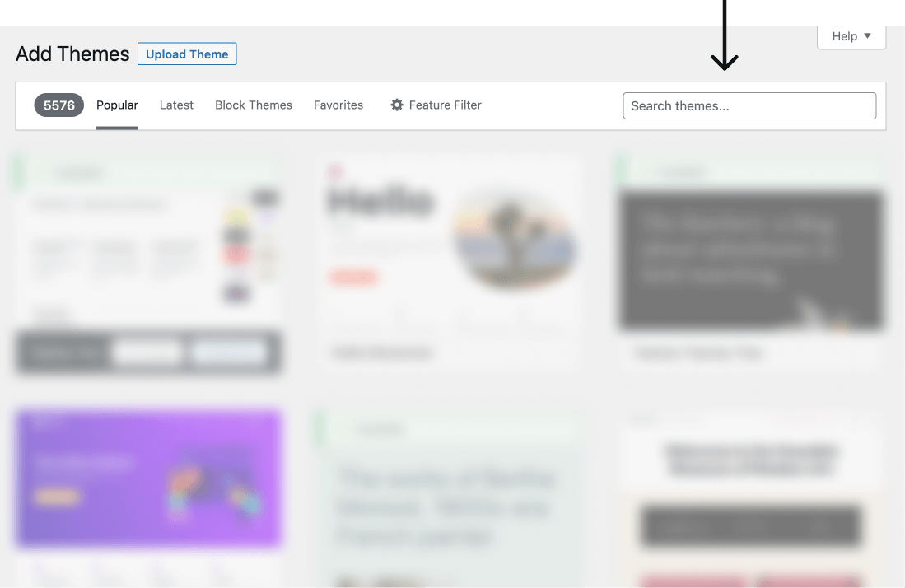Click the 5576 theme count badge
Image resolution: width=905 pixels, height=588 pixels.
click(x=58, y=105)
